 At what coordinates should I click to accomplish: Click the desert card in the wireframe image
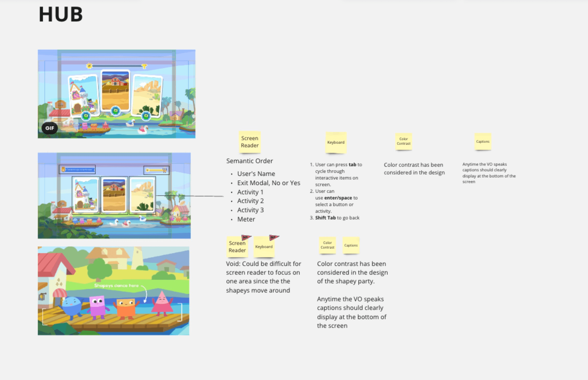pos(142,195)
